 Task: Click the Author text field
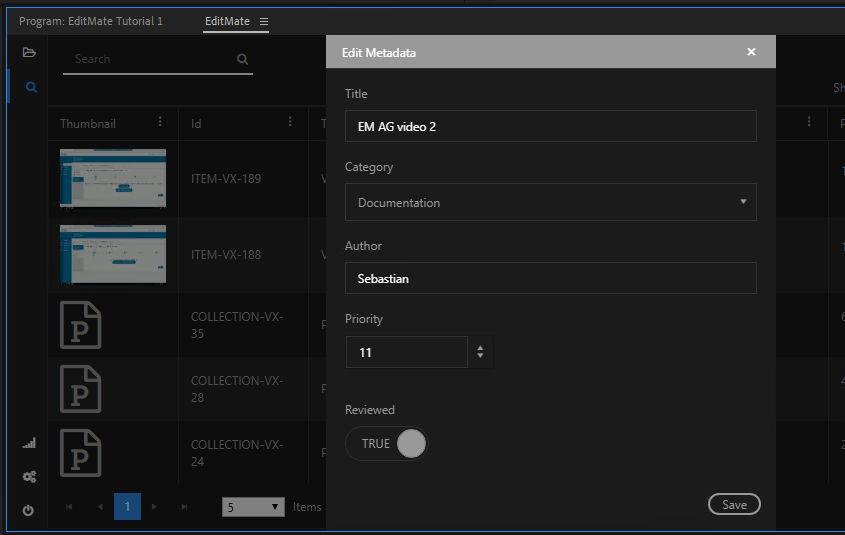coord(550,279)
